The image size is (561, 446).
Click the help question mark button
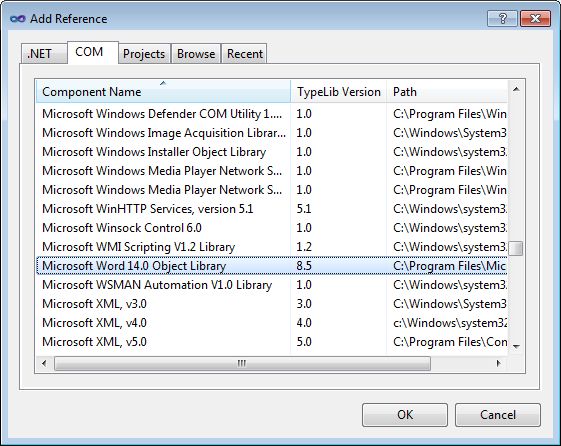coord(502,18)
